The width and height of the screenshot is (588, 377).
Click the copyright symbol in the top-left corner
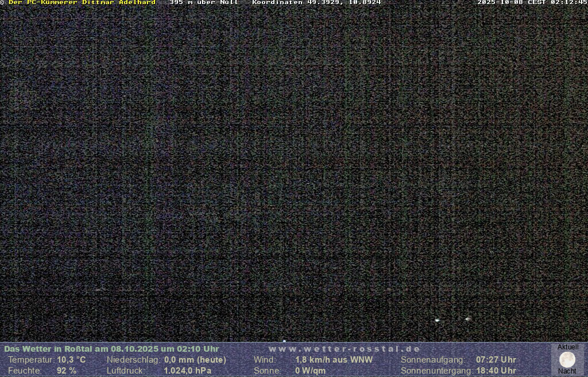pyautogui.click(x=2, y=2)
